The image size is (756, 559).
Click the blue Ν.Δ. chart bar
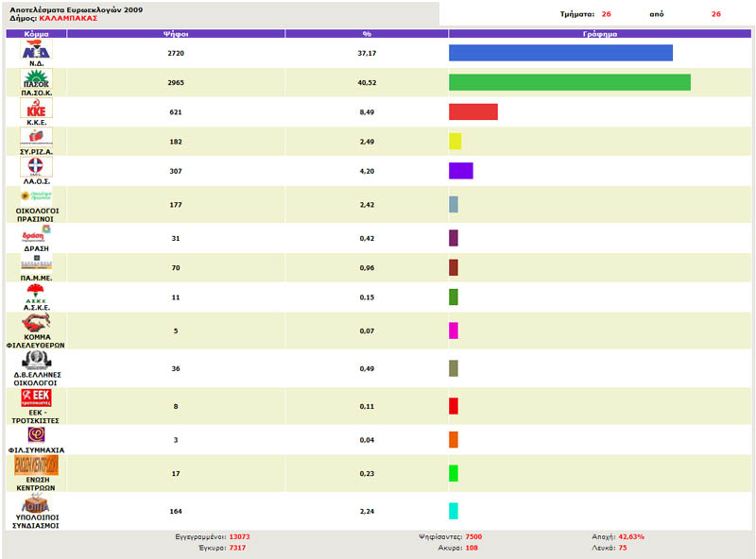[x=560, y=53]
